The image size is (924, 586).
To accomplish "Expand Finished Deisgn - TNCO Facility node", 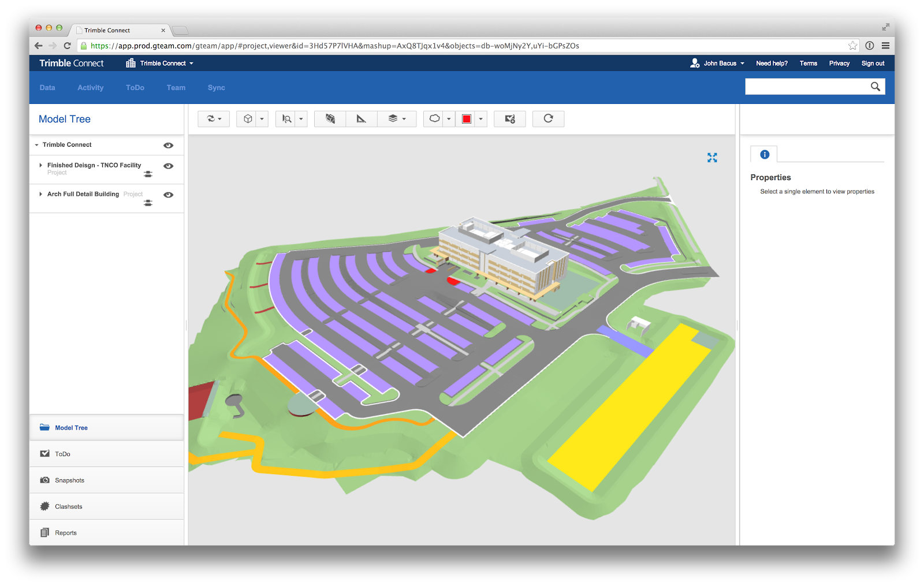I will [40, 165].
